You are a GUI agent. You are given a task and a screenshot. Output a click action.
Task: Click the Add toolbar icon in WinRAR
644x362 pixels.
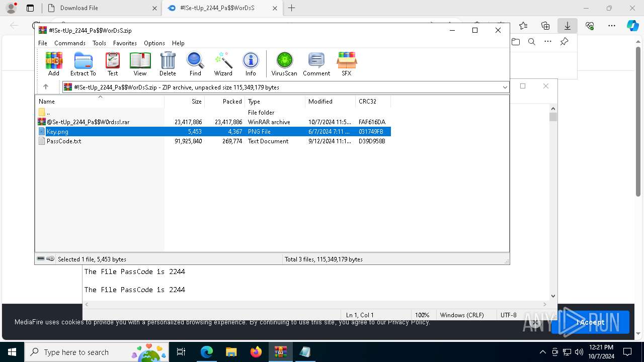[54, 64]
